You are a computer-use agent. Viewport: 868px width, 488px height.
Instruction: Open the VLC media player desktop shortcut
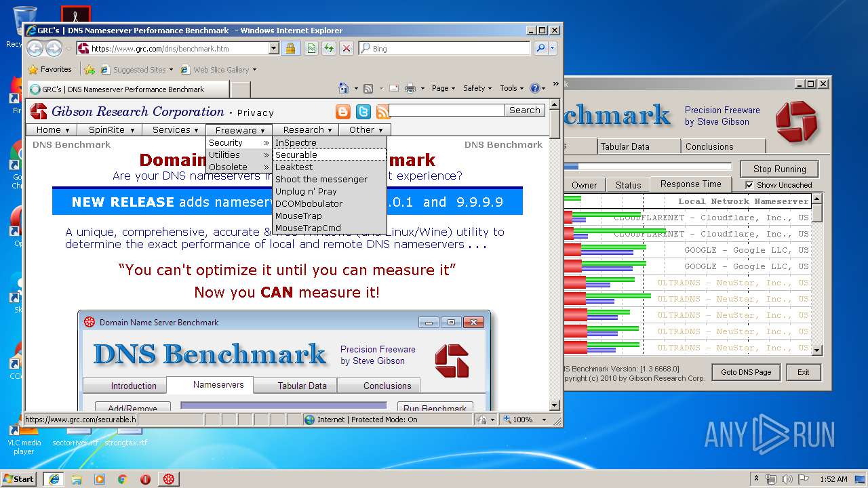24,439
